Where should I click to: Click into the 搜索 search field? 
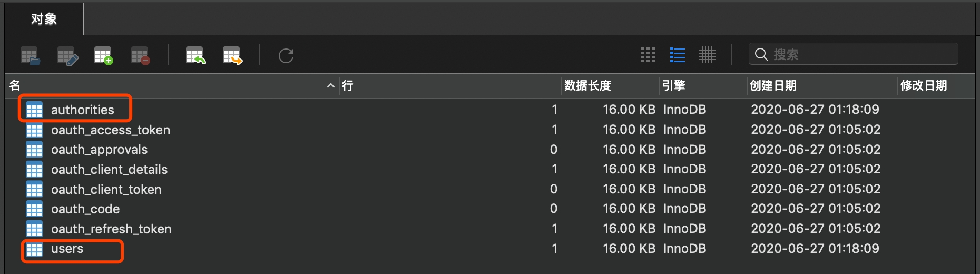pyautogui.click(x=859, y=54)
